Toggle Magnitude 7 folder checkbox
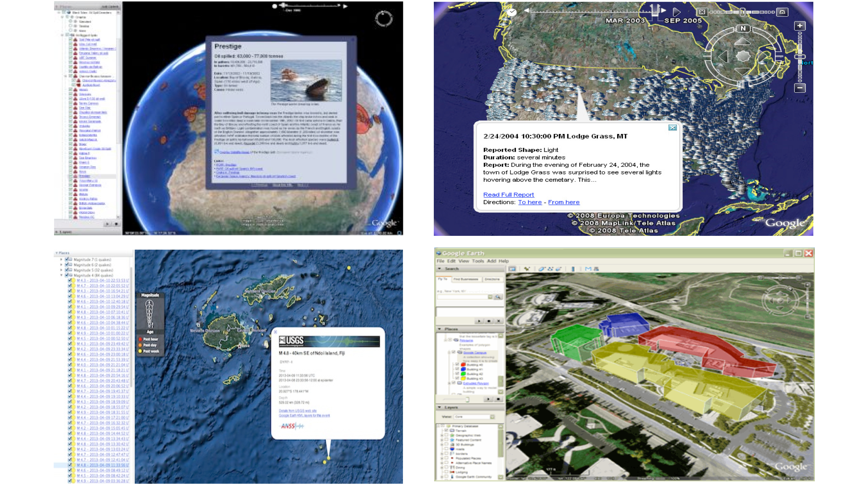Viewport: 868px width, 484px height. [67, 259]
